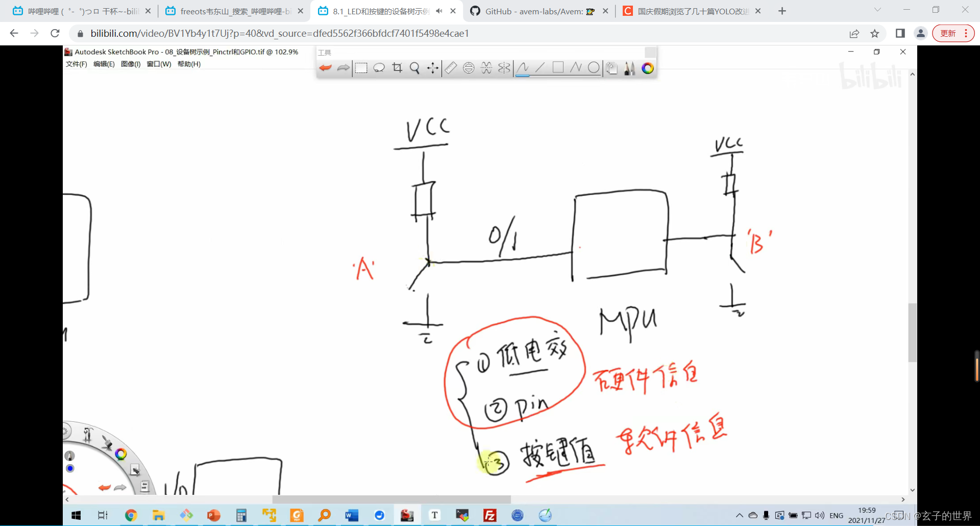Click the lagoon edit/select page icon
This screenshot has width=980, height=526.
[x=135, y=470]
